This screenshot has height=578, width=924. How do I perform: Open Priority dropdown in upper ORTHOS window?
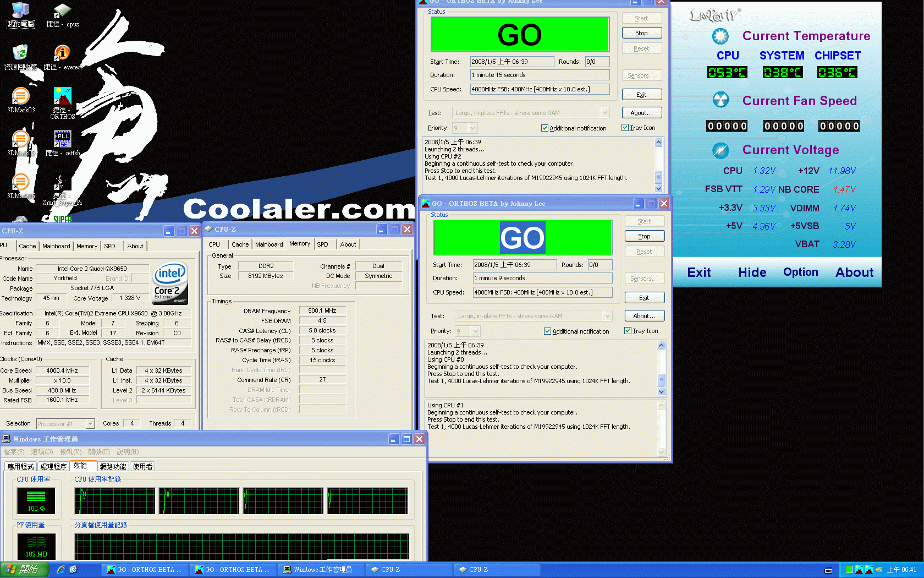click(472, 128)
